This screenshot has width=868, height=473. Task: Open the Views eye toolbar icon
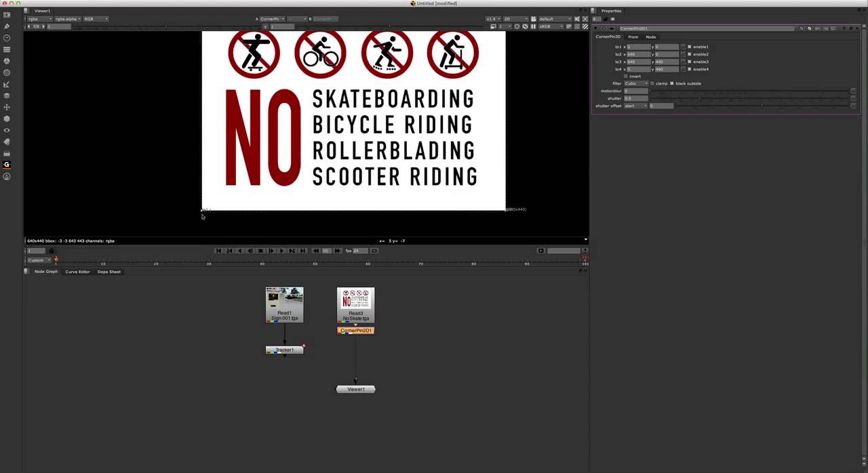[7, 130]
